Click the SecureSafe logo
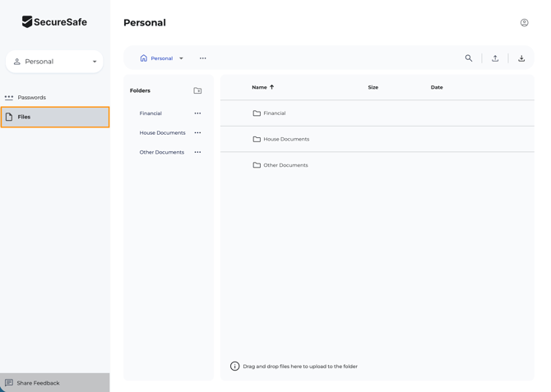The image size is (551, 392). tap(54, 22)
